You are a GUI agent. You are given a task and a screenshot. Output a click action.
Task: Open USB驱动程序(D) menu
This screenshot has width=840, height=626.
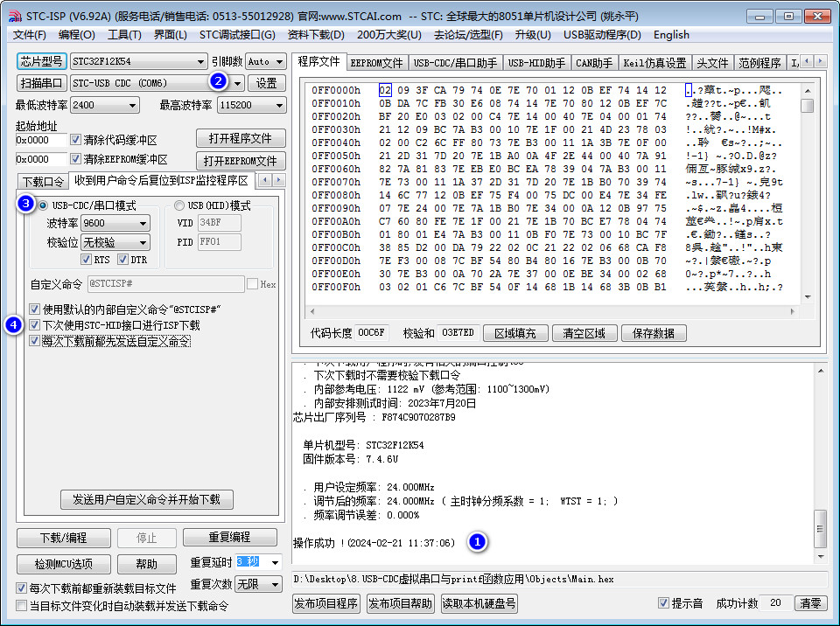click(602, 35)
